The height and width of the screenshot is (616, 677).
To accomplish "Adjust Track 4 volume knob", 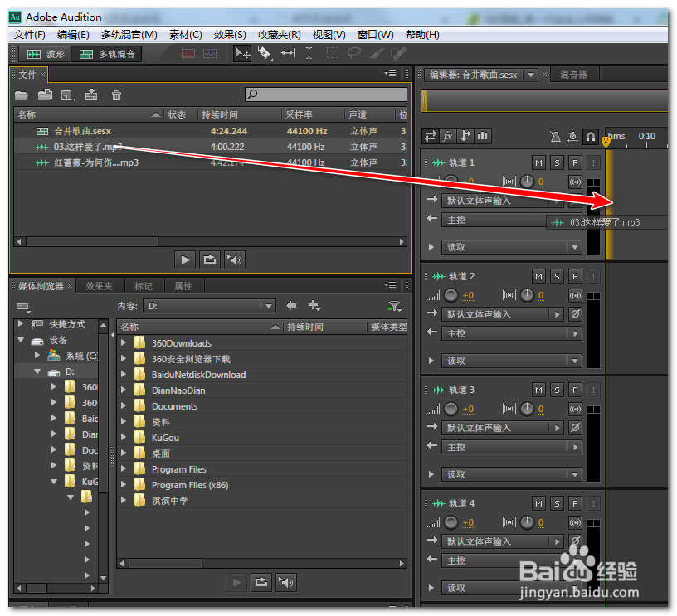I will [x=451, y=522].
